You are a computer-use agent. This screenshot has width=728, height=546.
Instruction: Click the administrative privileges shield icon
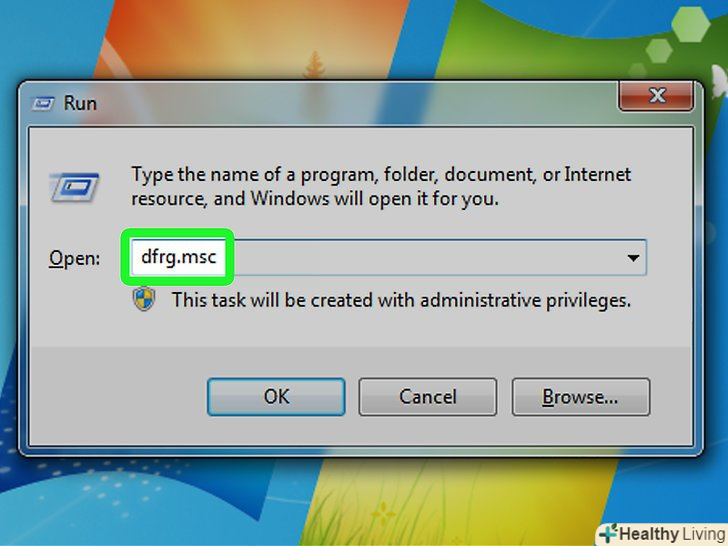(x=144, y=299)
